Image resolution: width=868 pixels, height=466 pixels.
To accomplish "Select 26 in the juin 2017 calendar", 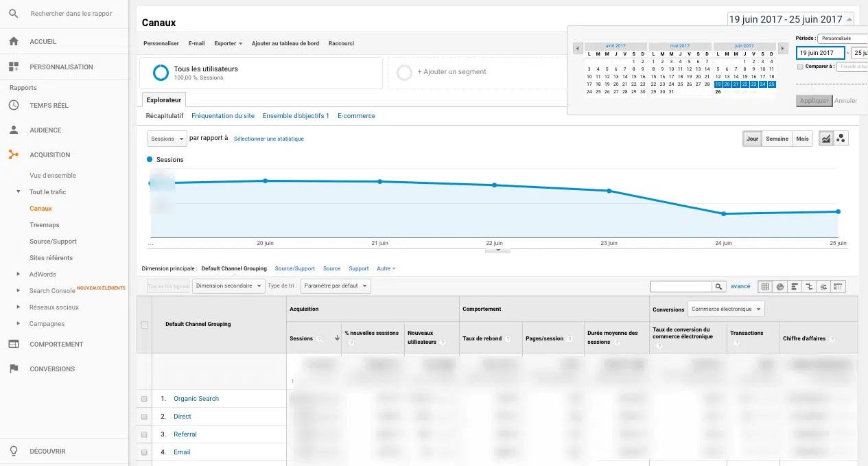I will click(x=718, y=91).
